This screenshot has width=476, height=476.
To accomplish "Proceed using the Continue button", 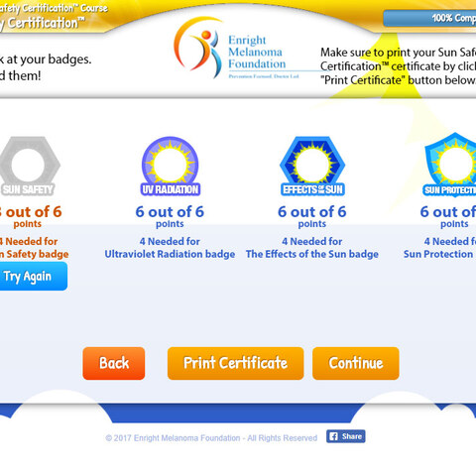I will pos(356,363).
